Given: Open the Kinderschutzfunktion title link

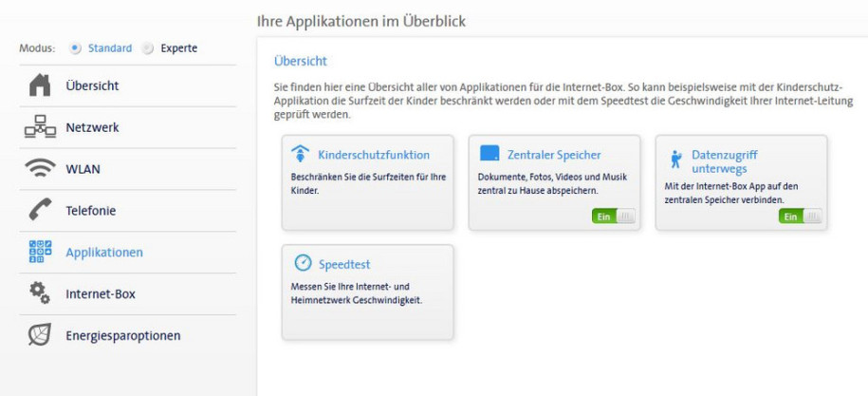Looking at the screenshot, I should pos(374,155).
